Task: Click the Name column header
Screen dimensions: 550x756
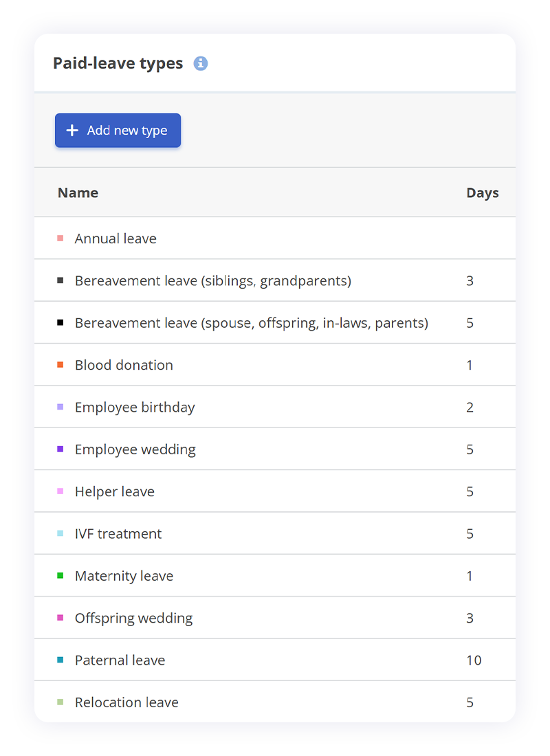Action: click(78, 193)
